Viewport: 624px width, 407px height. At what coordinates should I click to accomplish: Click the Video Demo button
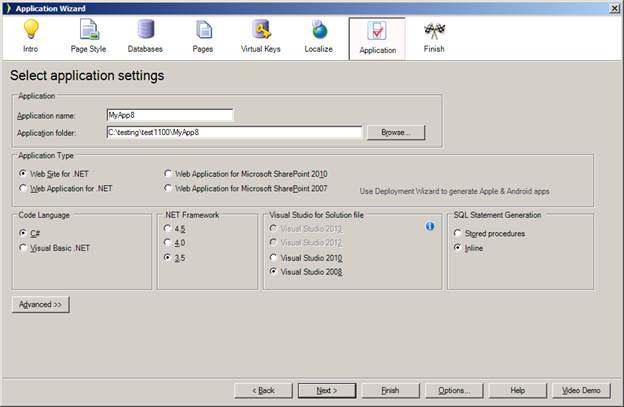click(x=581, y=390)
